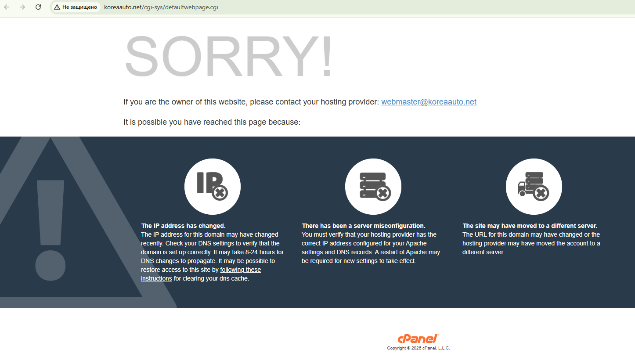Click the large exclamation warning graphic
Screen dimensions: 635x364
tap(51, 231)
